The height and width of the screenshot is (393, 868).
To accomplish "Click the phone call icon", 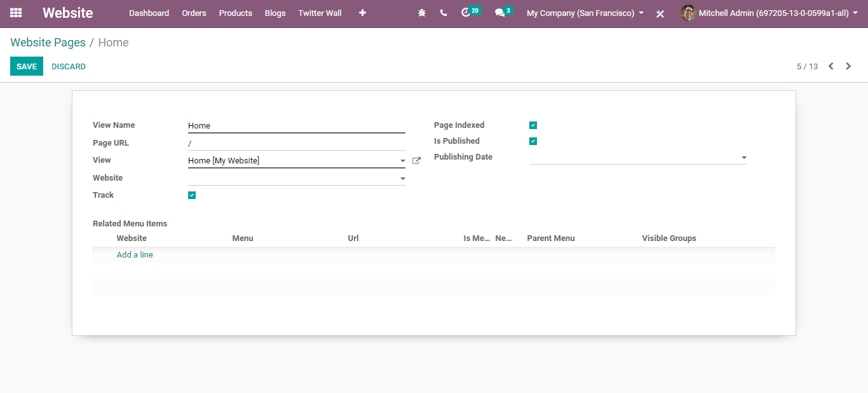I will 444,13.
